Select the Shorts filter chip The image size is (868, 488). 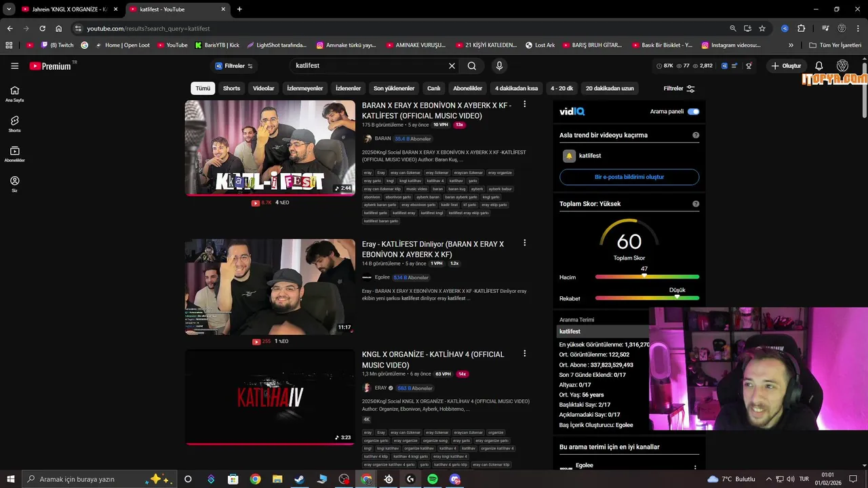pyautogui.click(x=232, y=89)
